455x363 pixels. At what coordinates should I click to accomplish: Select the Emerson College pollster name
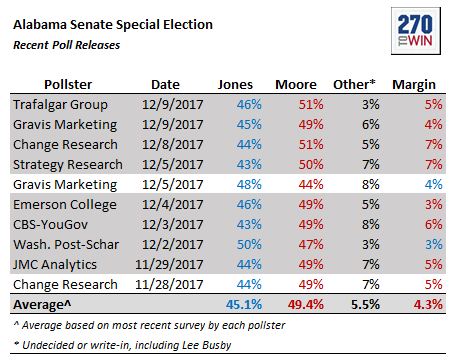pyautogui.click(x=65, y=205)
